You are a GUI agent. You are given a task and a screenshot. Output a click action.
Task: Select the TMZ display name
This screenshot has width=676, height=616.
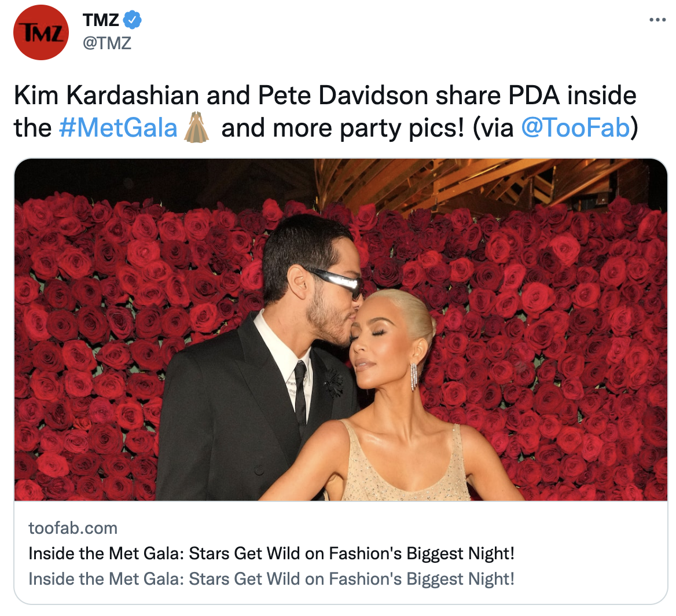click(101, 20)
